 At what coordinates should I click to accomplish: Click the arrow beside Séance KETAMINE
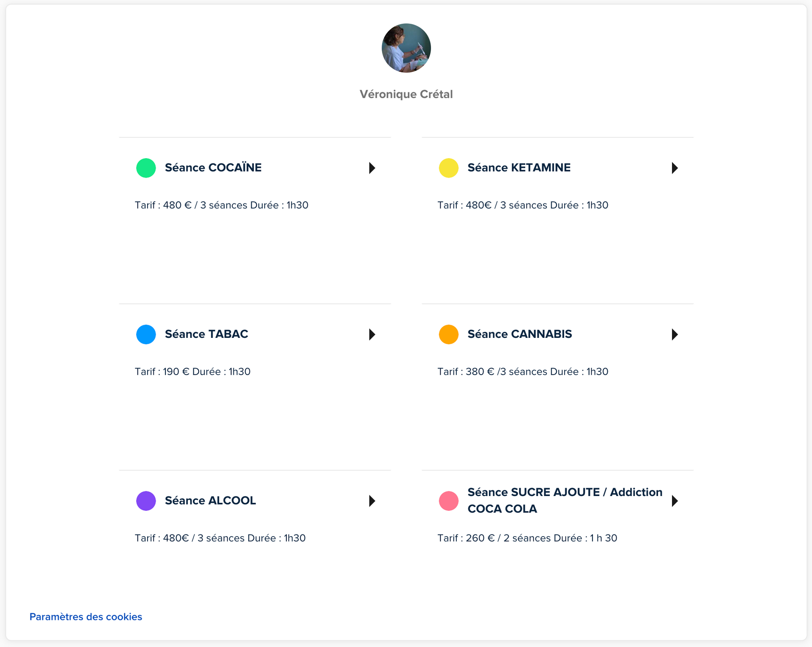(675, 168)
